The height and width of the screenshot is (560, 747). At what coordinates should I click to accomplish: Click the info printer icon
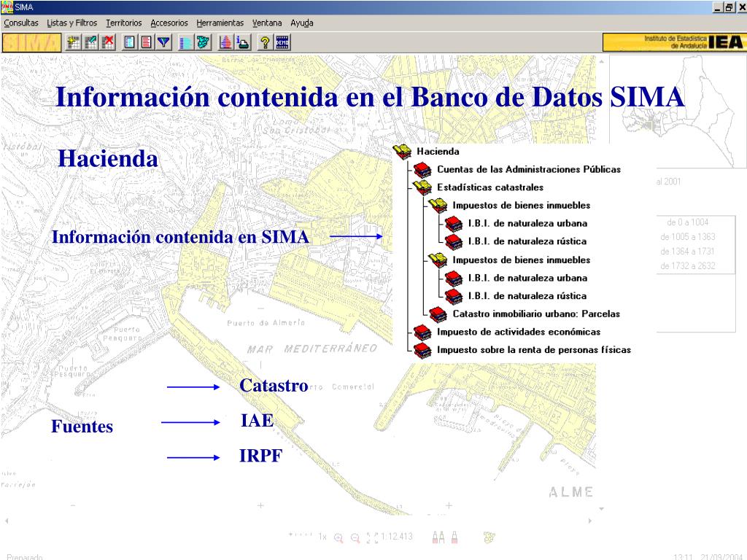tap(243, 42)
